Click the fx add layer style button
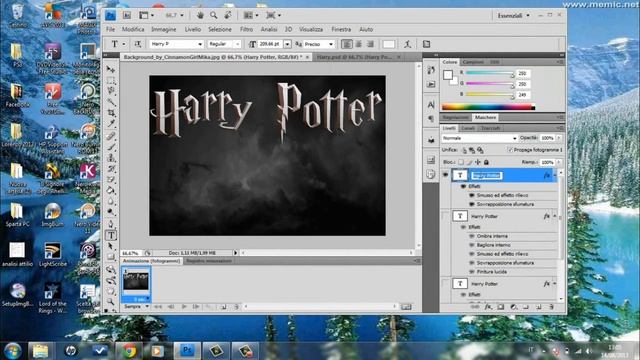 coord(488,307)
